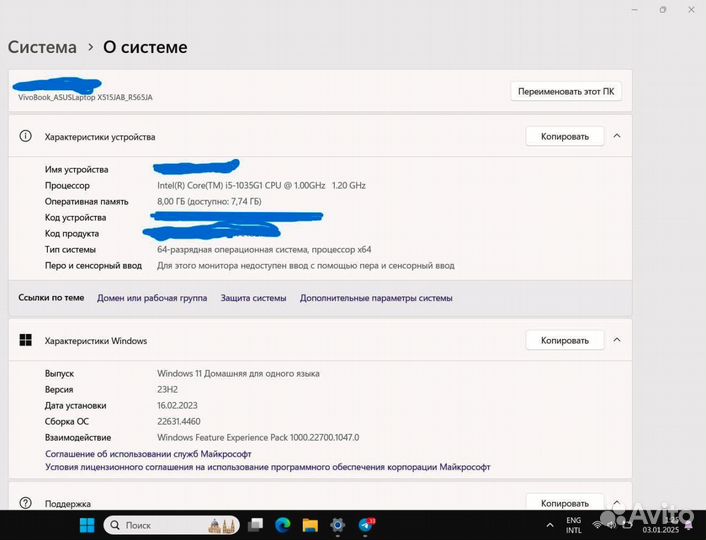This screenshot has width=706, height=540.
Task: Click the taskbar Поиск search field
Action: [x=171, y=525]
